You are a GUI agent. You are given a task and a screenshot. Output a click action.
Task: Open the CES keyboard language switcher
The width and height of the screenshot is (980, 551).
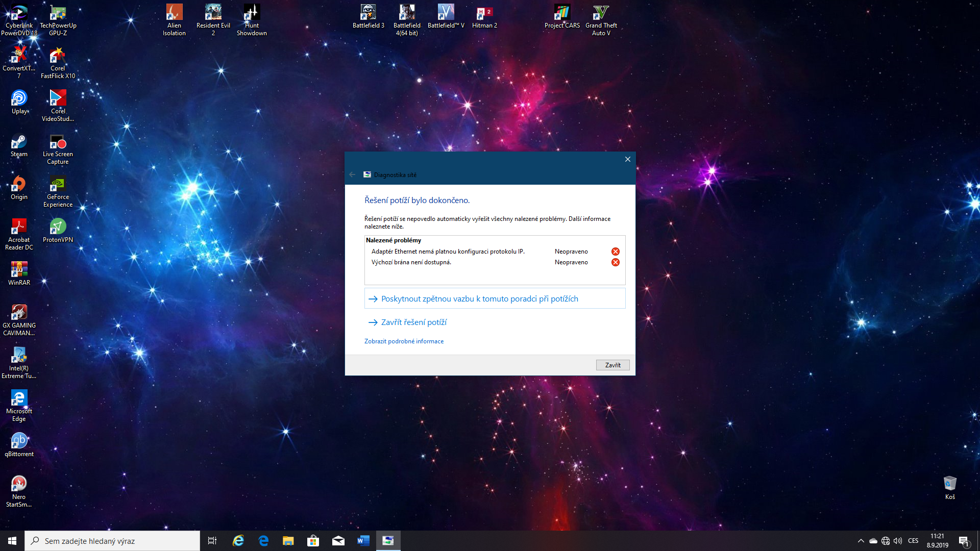tap(913, 541)
